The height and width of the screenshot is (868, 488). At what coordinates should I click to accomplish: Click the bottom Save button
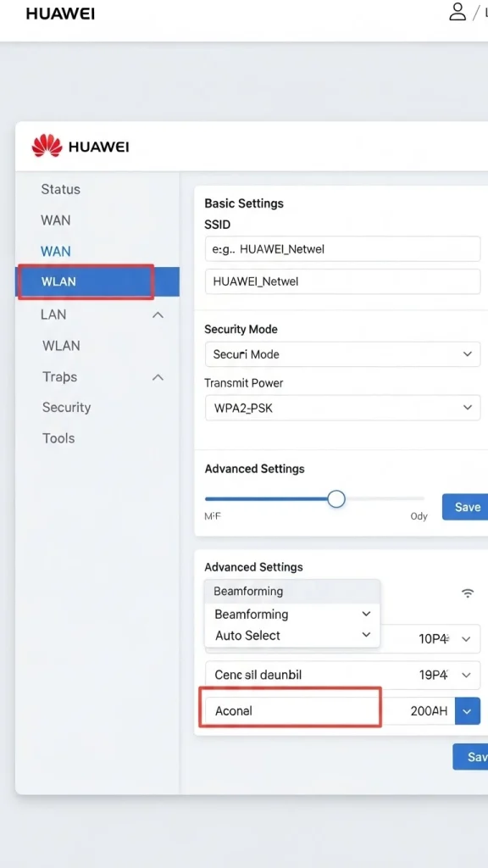[471, 757]
